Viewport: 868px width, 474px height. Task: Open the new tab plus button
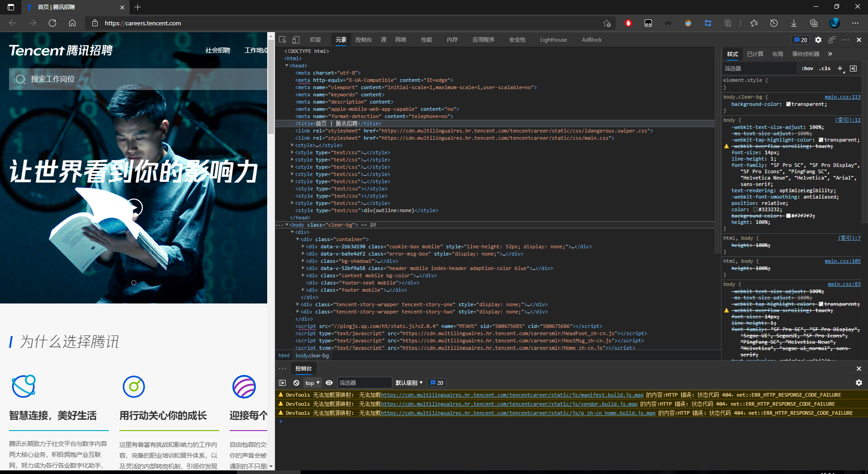(138, 7)
